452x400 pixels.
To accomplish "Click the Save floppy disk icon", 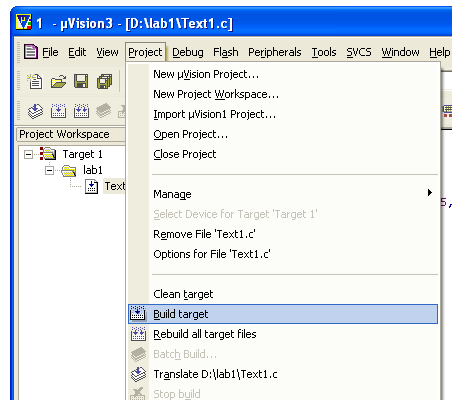I will [81, 81].
